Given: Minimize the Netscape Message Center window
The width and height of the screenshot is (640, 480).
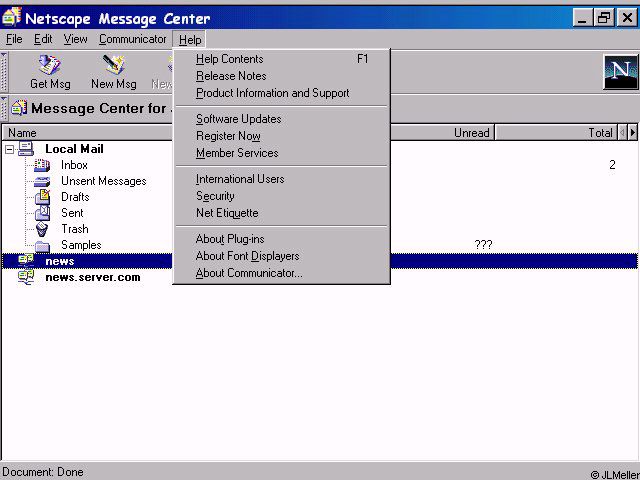Looking at the screenshot, I should 582,18.
